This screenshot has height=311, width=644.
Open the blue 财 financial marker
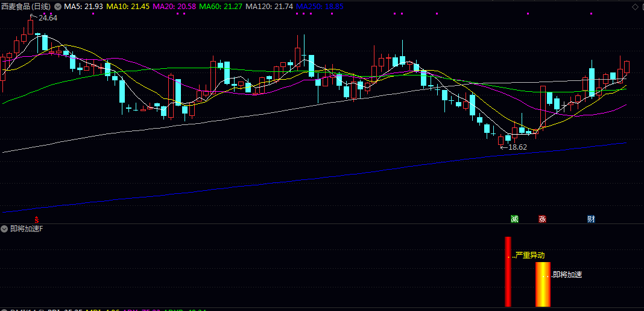[591, 219]
